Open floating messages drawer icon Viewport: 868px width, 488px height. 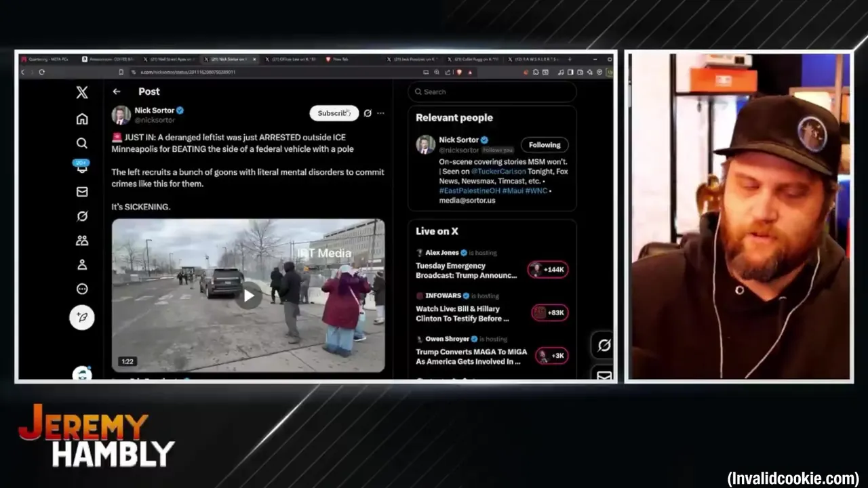tap(604, 375)
